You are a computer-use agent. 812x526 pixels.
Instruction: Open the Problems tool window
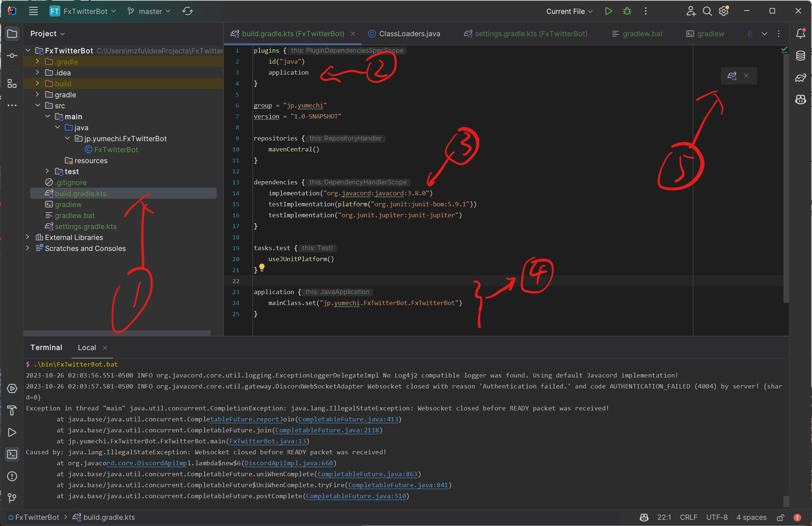[x=12, y=476]
